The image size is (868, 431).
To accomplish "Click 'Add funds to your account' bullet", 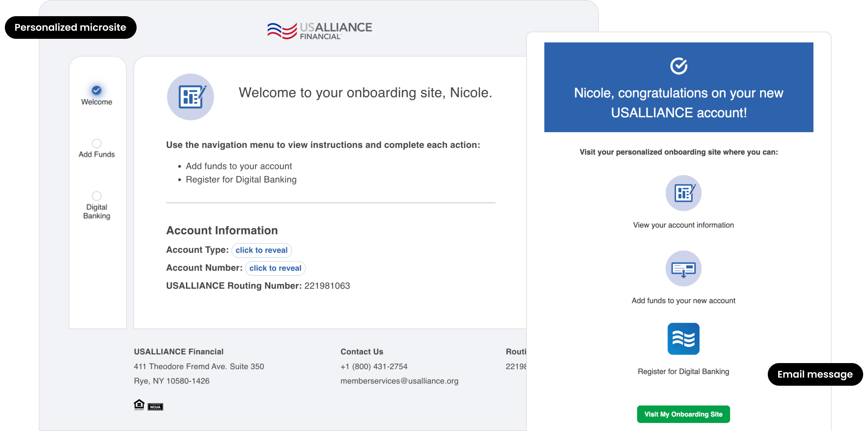I will tap(239, 166).
